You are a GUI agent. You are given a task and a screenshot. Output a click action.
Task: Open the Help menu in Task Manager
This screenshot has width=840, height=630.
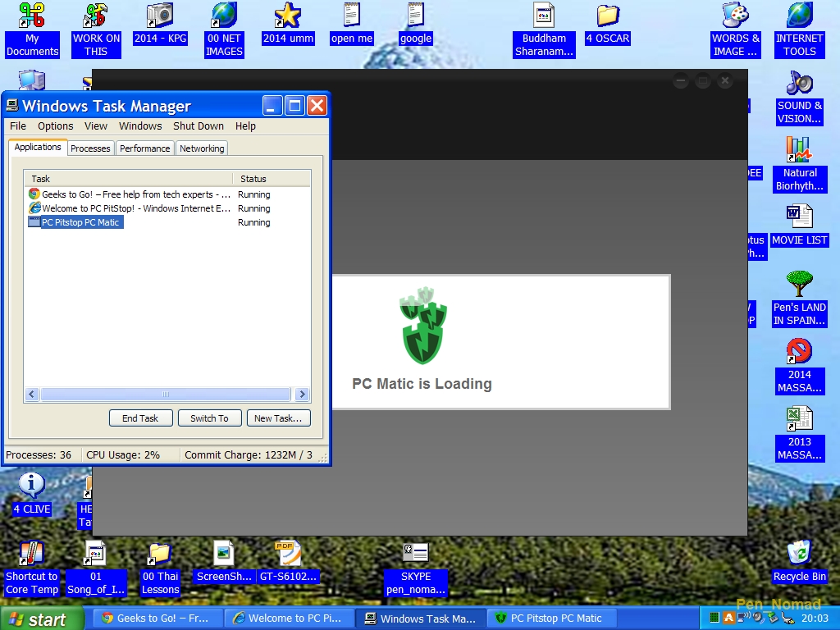click(245, 126)
